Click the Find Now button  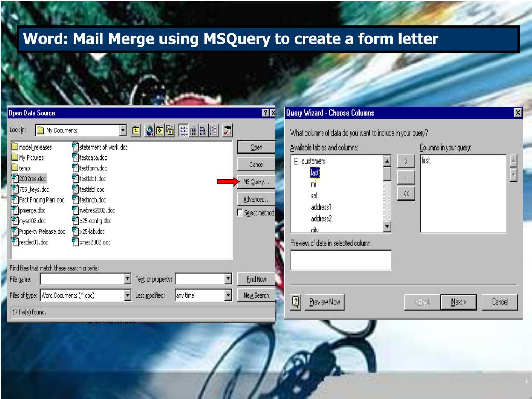tap(257, 279)
